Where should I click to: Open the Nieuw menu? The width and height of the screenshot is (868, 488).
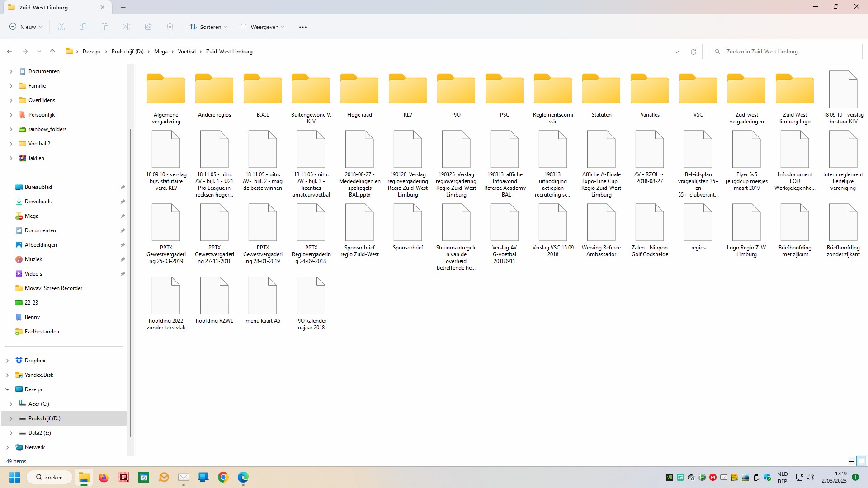pyautogui.click(x=26, y=27)
